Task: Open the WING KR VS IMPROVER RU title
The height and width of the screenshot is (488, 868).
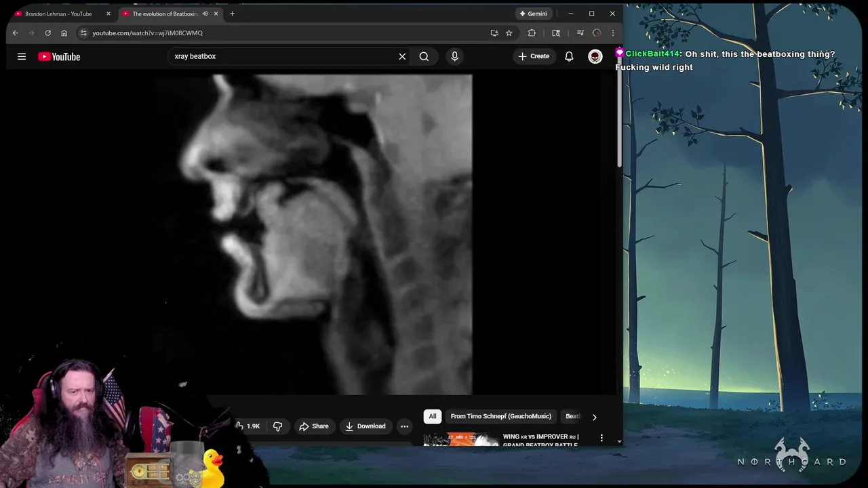Action: point(540,440)
